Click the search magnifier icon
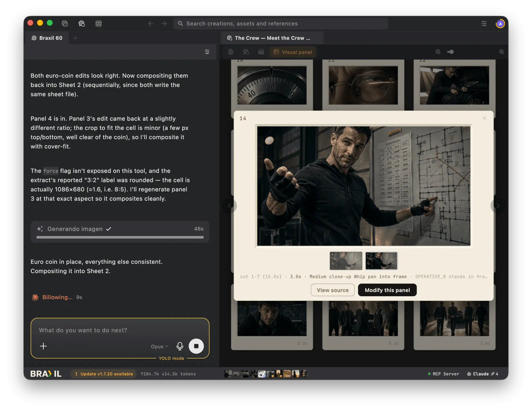This screenshot has height=411, width=532. (180, 24)
